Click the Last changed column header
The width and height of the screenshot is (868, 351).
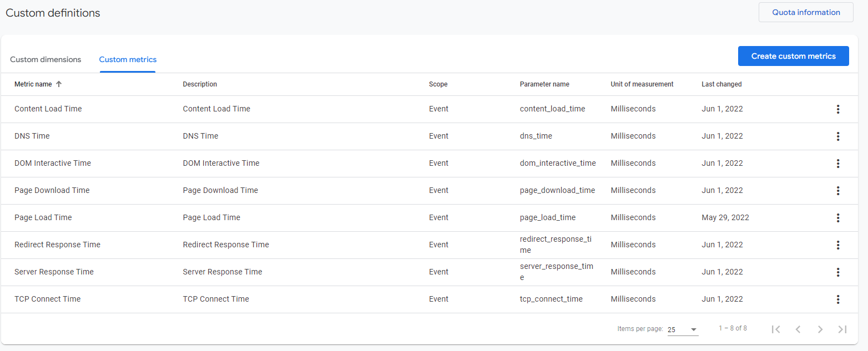coord(721,84)
